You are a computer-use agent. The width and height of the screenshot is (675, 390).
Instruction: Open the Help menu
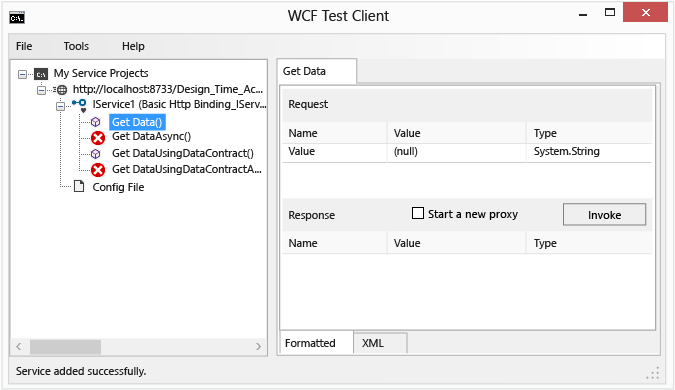[133, 46]
